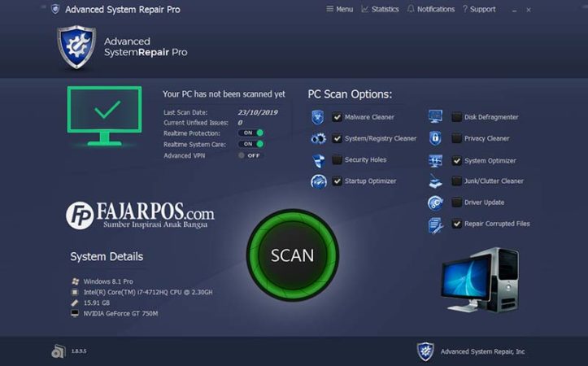This screenshot has width=588, height=366.
Task: Minimize the application window
Action: pyautogui.click(x=515, y=10)
